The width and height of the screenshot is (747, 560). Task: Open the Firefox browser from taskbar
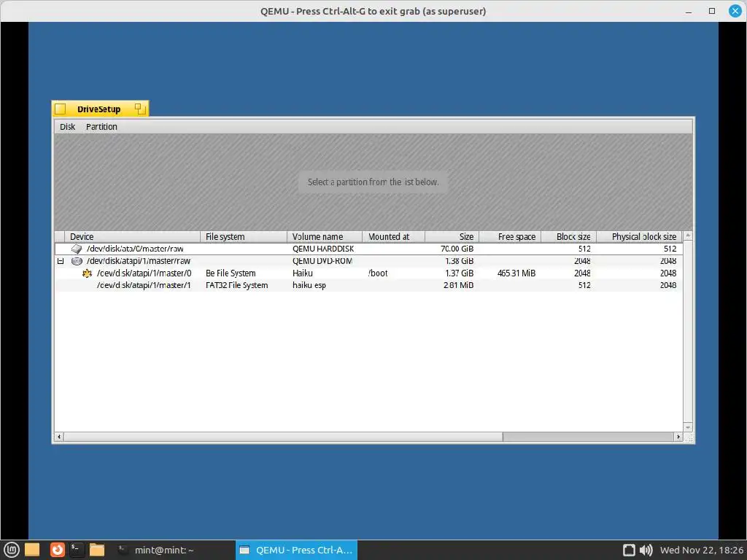point(58,550)
